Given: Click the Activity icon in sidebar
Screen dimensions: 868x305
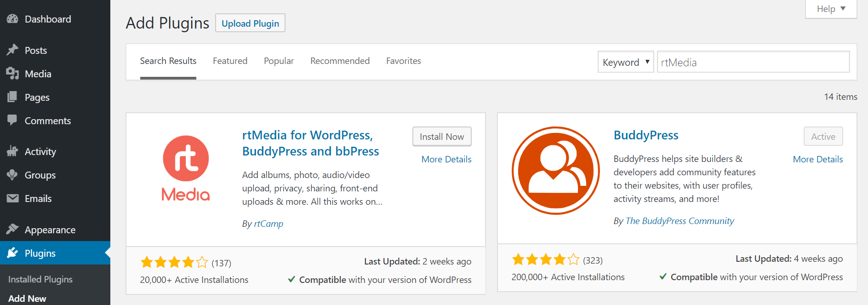Looking at the screenshot, I should [x=12, y=151].
